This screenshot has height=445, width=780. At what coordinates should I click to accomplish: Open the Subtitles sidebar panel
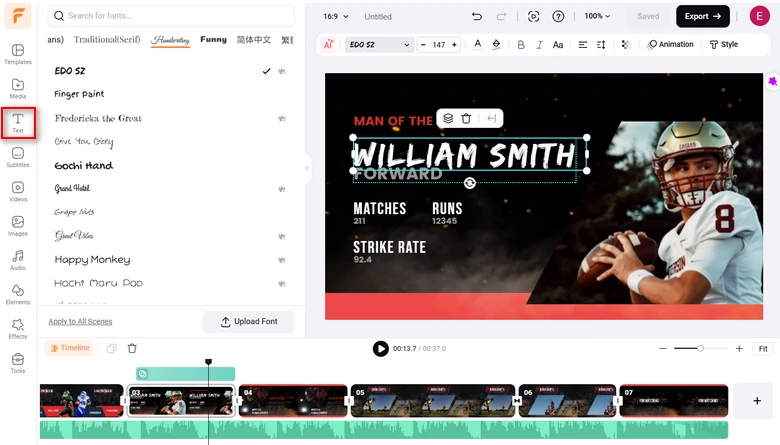[18, 157]
